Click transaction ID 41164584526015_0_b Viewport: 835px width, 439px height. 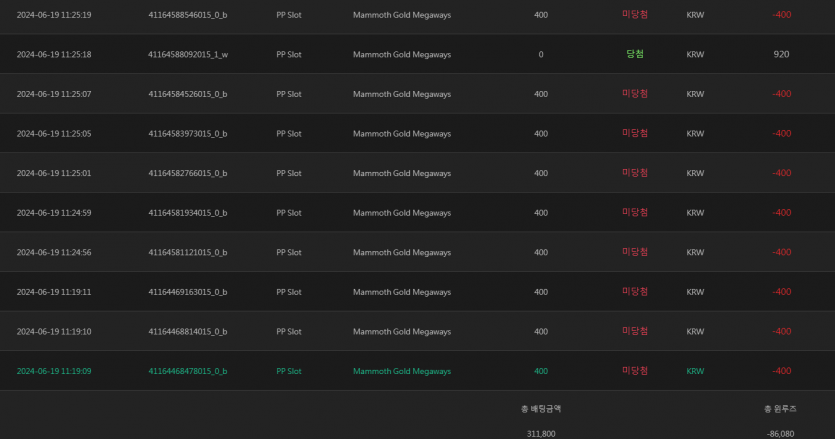187,94
